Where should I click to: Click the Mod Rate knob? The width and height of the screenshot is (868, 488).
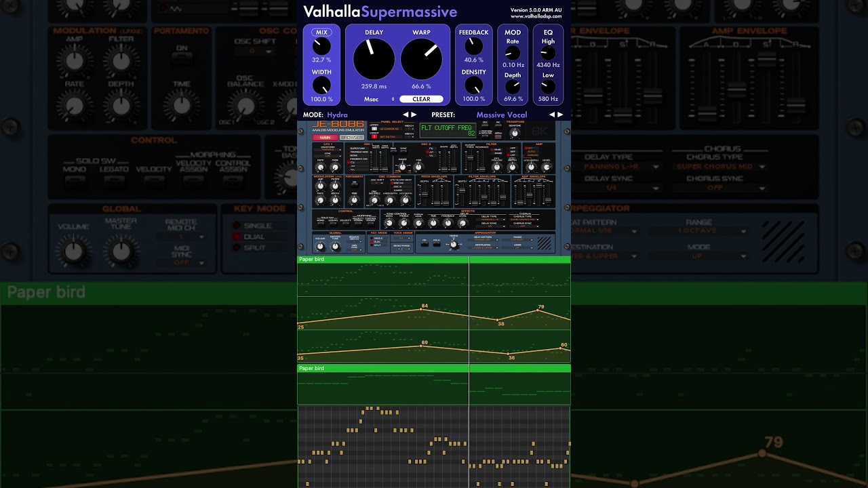pyautogui.click(x=513, y=53)
